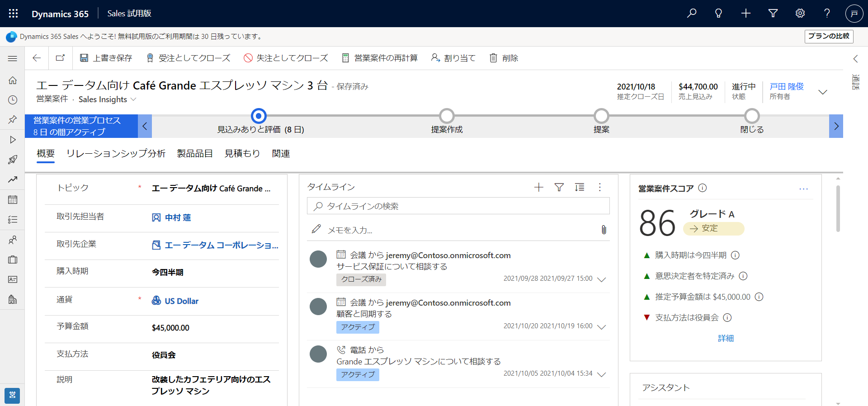
Task: Open record in new window icon
Action: click(x=60, y=58)
